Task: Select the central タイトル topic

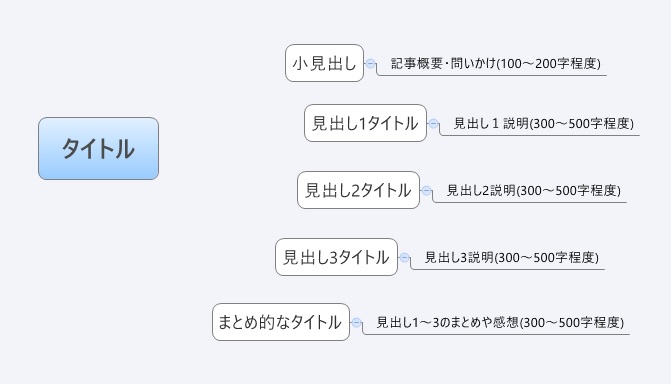Action: tap(98, 149)
